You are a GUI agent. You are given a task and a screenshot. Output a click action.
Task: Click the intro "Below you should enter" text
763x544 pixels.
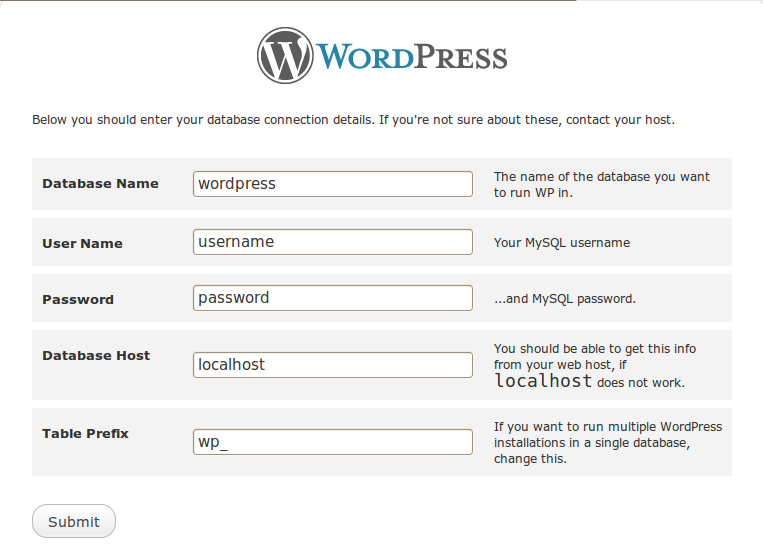[x=353, y=120]
